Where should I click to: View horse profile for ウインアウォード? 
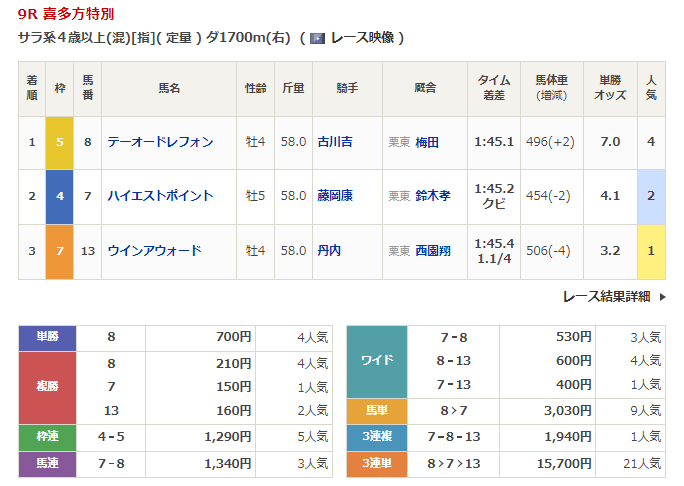[x=154, y=250]
